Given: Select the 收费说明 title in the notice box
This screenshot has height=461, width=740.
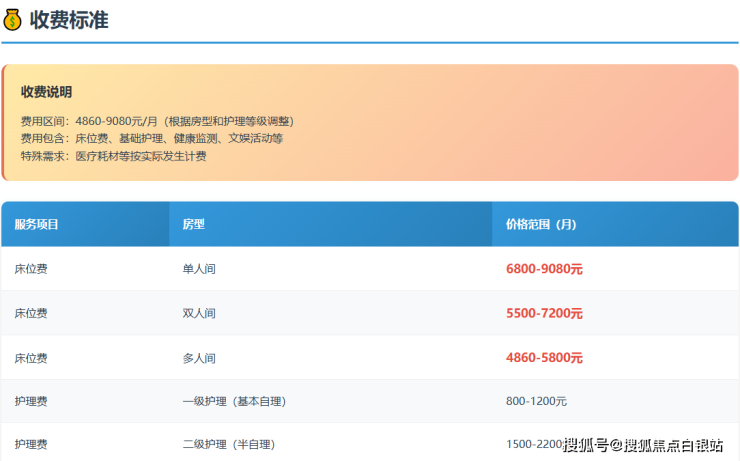Looking at the screenshot, I should pos(46,92).
